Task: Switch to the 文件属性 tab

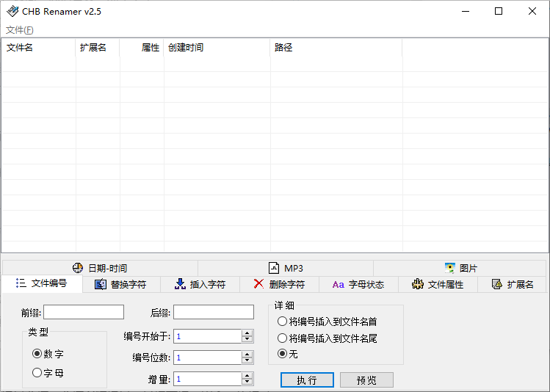Action: (x=438, y=284)
